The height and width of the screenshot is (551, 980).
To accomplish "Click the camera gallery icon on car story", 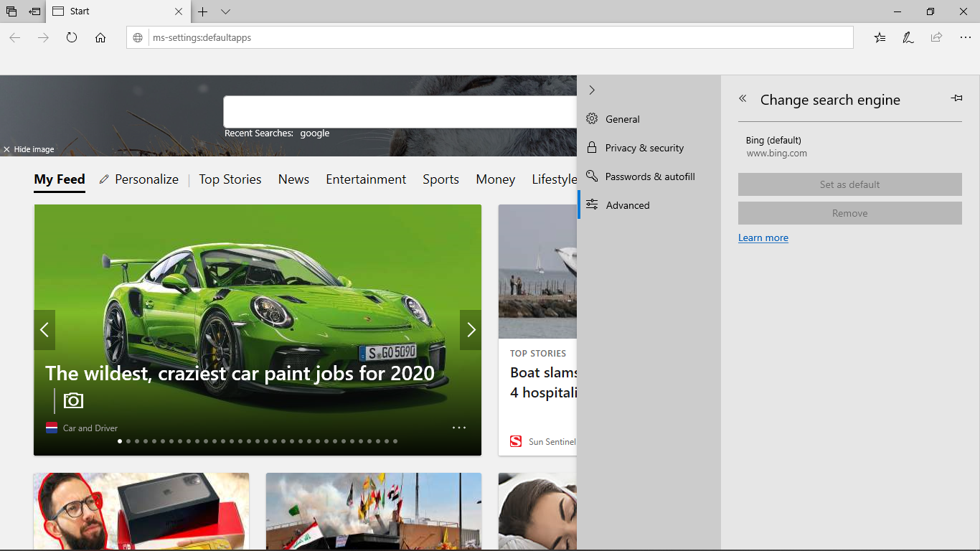I will pos(73,400).
